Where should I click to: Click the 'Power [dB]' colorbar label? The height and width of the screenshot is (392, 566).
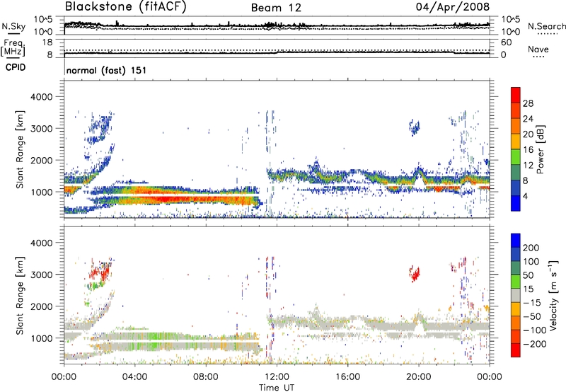pyautogui.click(x=540, y=149)
